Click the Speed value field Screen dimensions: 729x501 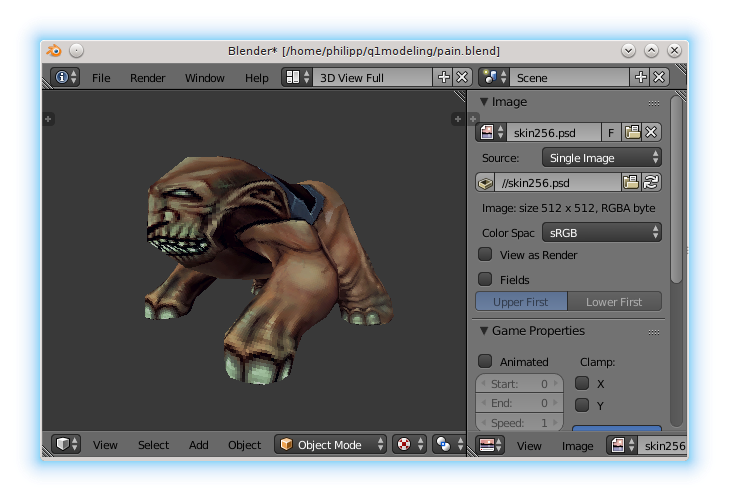(x=519, y=422)
